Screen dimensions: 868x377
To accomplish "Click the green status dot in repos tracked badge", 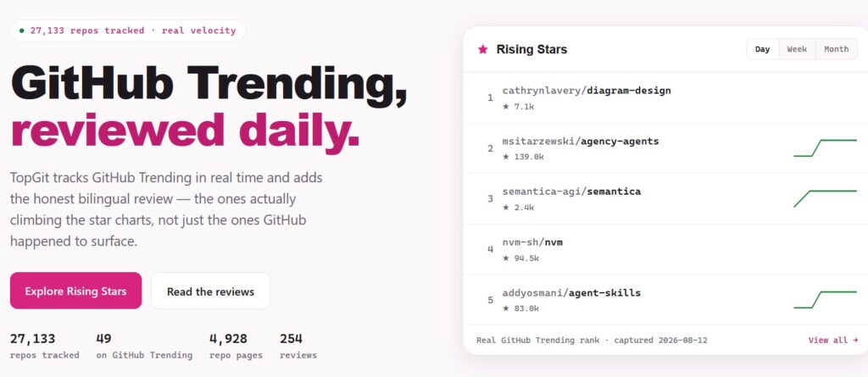I will (21, 30).
